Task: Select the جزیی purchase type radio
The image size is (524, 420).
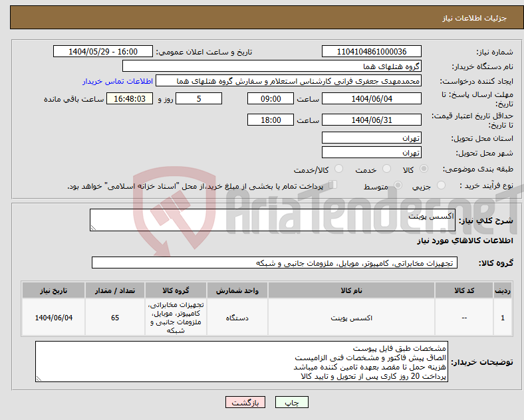Action: (x=441, y=185)
